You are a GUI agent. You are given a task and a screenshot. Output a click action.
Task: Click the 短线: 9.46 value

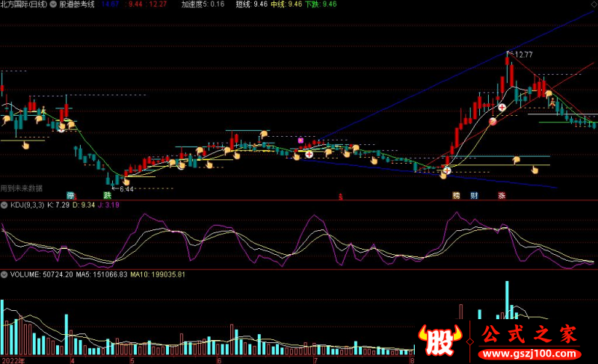click(x=252, y=4)
